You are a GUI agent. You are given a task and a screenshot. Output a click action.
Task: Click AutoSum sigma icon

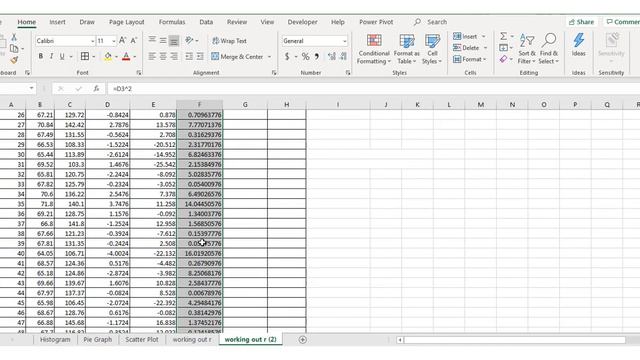coord(504,36)
